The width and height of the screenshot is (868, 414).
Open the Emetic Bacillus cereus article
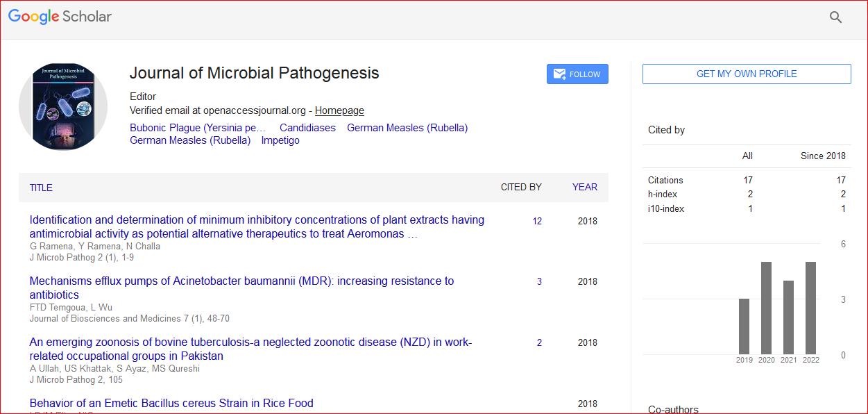(171, 403)
